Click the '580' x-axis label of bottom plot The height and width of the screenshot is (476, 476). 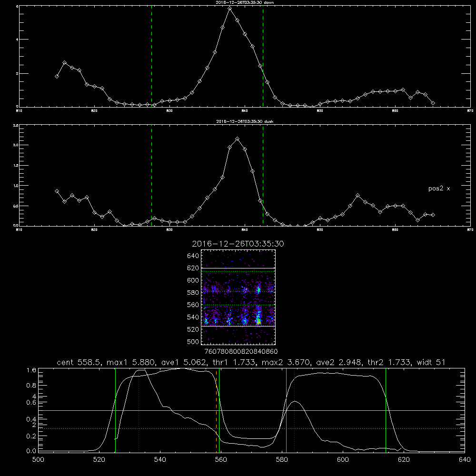(x=282, y=460)
